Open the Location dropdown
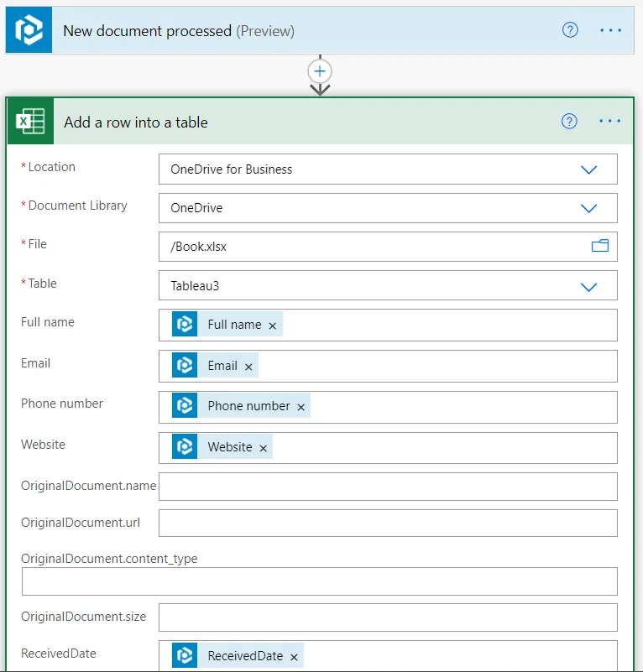 tap(590, 168)
